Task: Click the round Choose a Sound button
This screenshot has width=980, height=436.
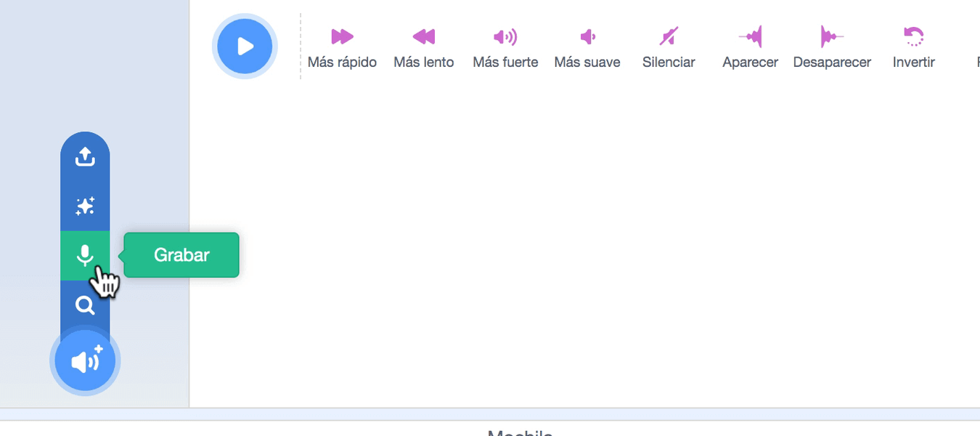Action: (x=85, y=361)
